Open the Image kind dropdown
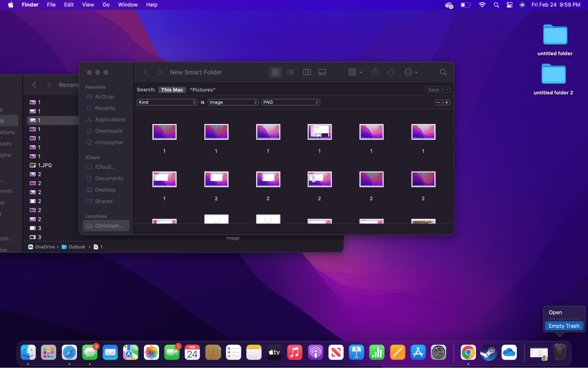The height and width of the screenshot is (368, 588). (233, 102)
